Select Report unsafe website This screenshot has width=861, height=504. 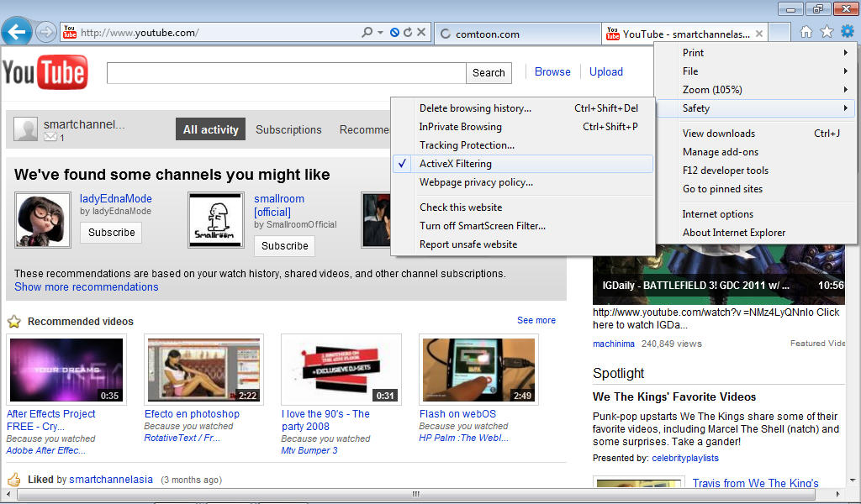523,244
